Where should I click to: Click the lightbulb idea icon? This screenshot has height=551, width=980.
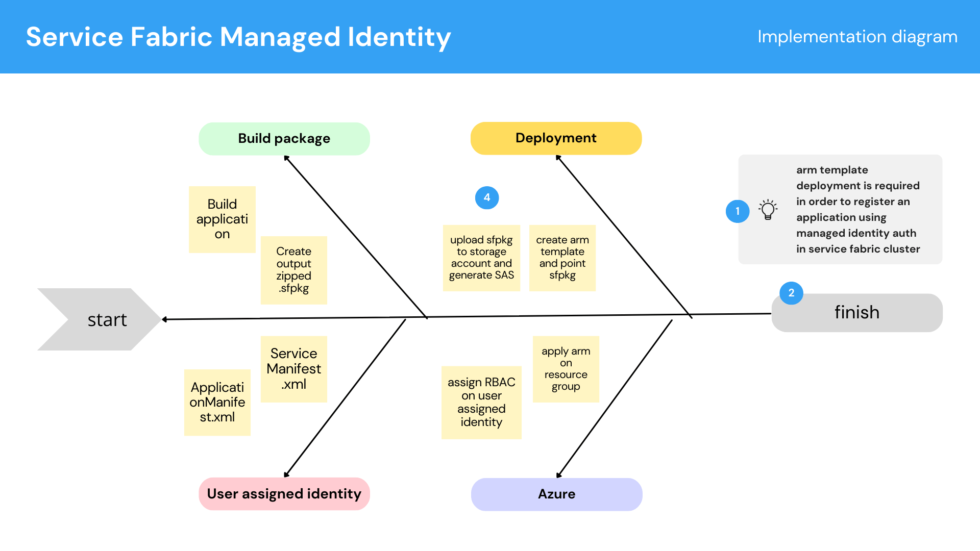coord(768,210)
